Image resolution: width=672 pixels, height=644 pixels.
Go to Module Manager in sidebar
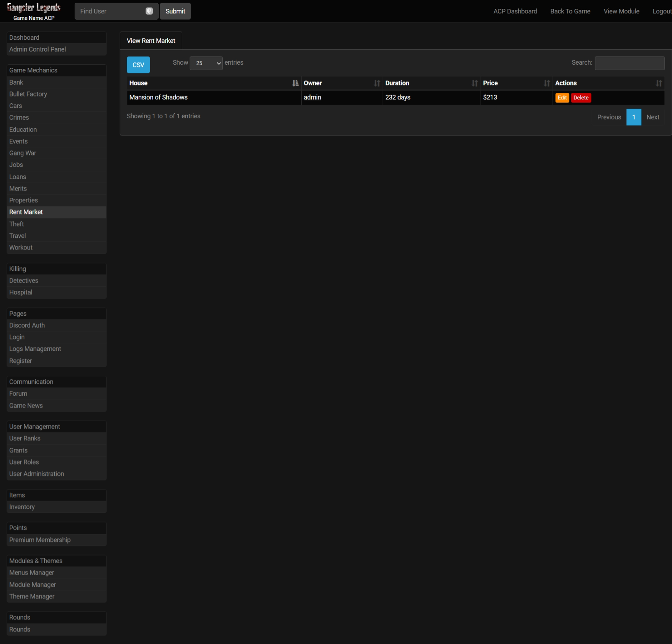click(x=33, y=584)
